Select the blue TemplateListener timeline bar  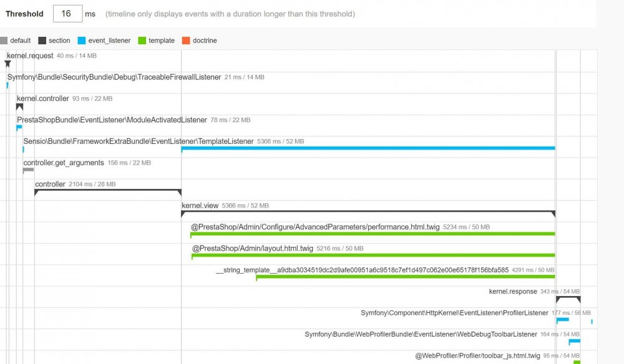(x=368, y=148)
